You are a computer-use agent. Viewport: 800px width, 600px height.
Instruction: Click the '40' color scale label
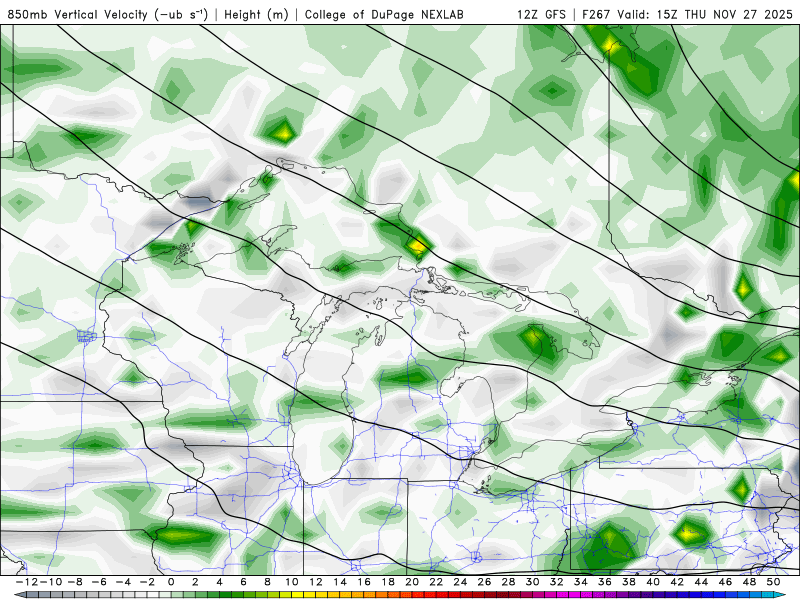tap(653, 582)
